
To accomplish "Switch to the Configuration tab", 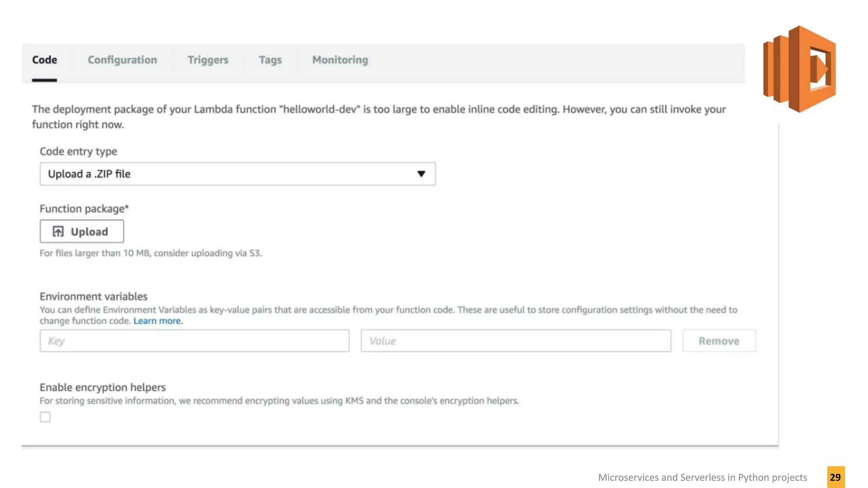I will point(122,60).
